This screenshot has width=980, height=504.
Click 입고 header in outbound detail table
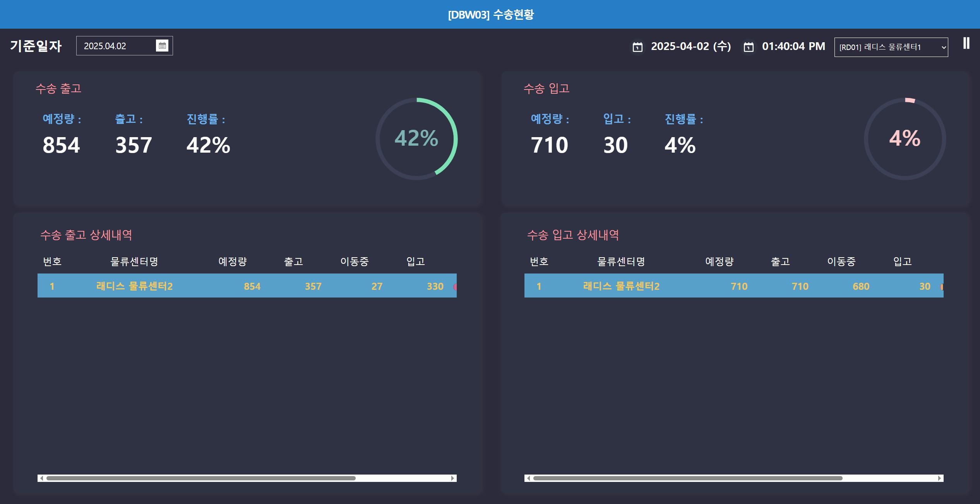pyautogui.click(x=416, y=261)
